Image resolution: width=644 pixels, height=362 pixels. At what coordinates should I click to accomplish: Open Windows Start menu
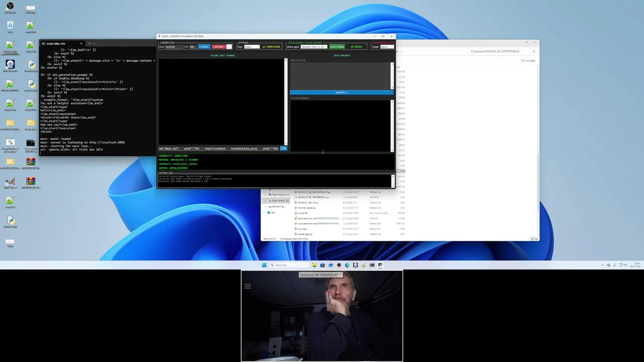point(264,265)
